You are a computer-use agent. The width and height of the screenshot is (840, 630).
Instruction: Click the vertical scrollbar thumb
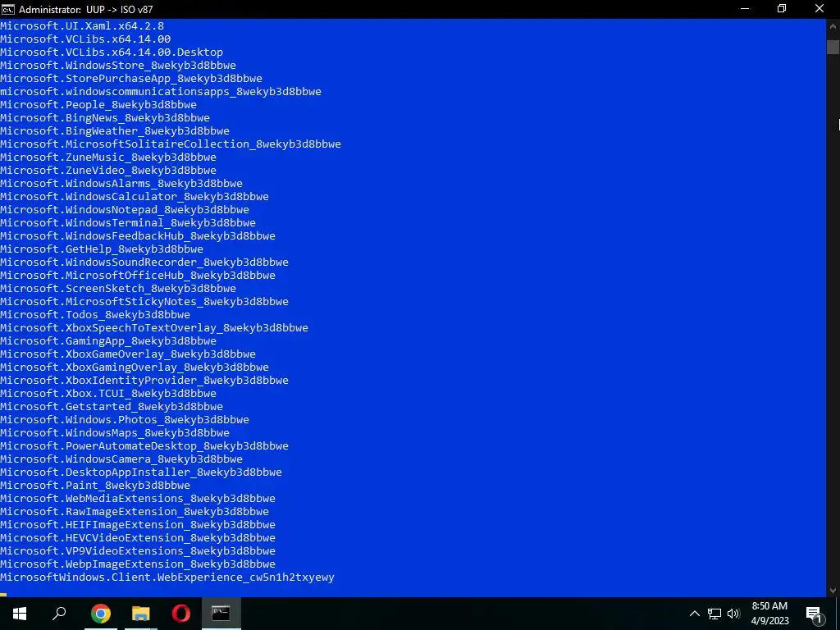pyautogui.click(x=833, y=47)
